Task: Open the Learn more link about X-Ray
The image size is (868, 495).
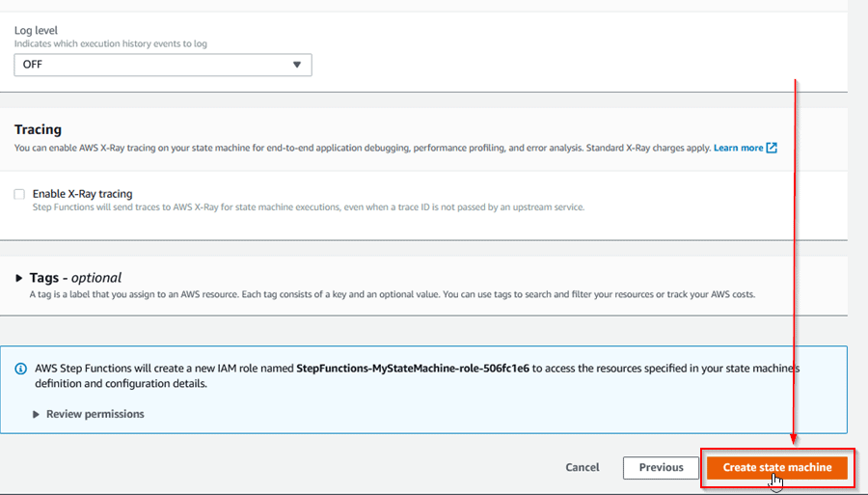Action: [738, 148]
